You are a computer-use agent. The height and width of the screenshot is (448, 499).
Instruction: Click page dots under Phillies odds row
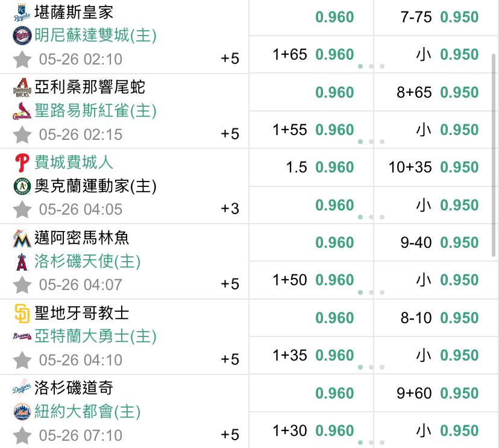click(371, 217)
